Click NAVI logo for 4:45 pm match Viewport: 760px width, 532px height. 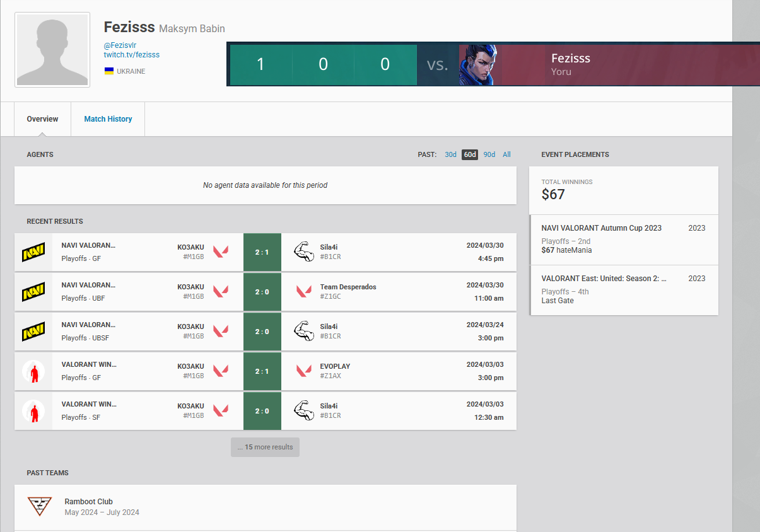33,252
